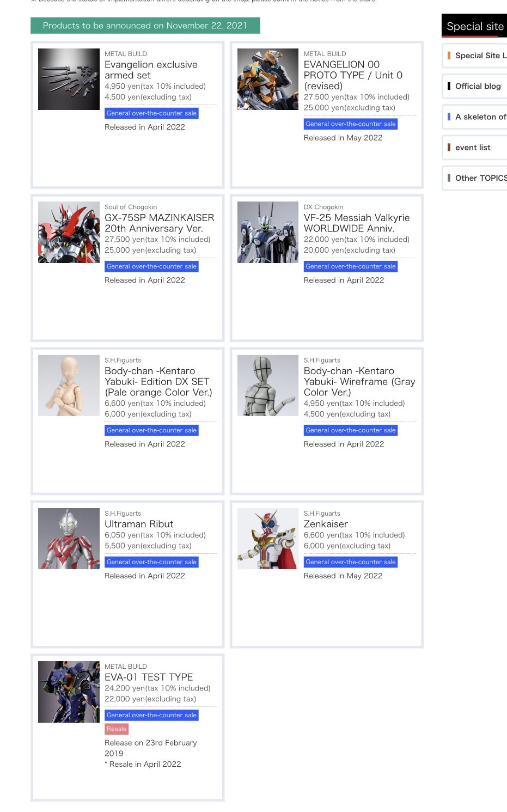Screen dimensions: 507x812
Task: Click the VF-25 Messiah Valkyrie WORLDWIDE Anniv. title
Action: tap(357, 223)
